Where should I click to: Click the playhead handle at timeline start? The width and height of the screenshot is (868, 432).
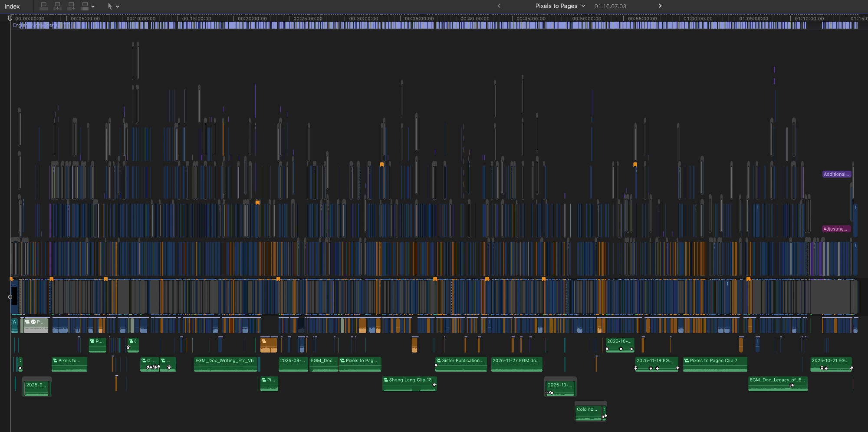(x=10, y=18)
